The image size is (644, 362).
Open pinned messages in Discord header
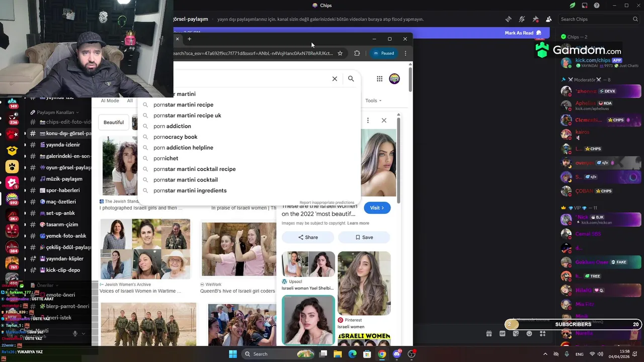coord(535,19)
